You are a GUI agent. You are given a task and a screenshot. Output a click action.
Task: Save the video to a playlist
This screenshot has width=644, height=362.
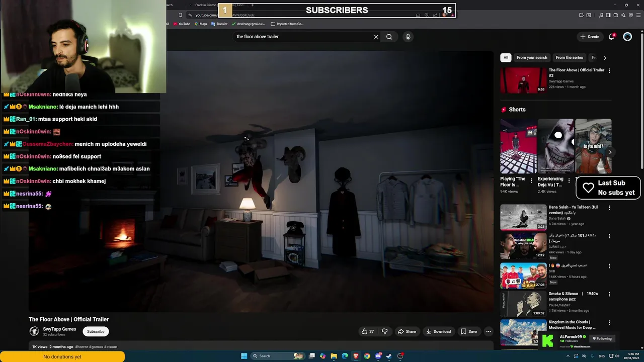(x=468, y=331)
